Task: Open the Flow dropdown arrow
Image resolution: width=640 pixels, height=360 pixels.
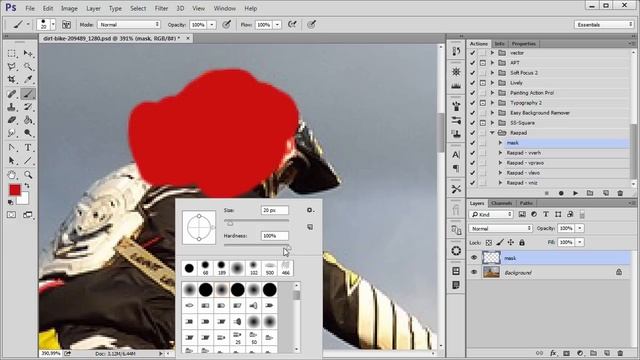Action: 277,25
